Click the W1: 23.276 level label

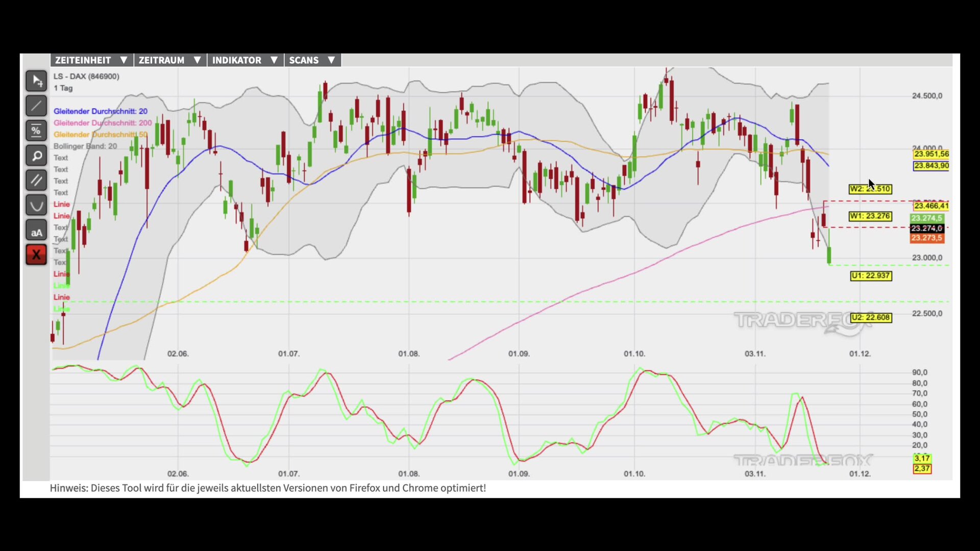(870, 216)
